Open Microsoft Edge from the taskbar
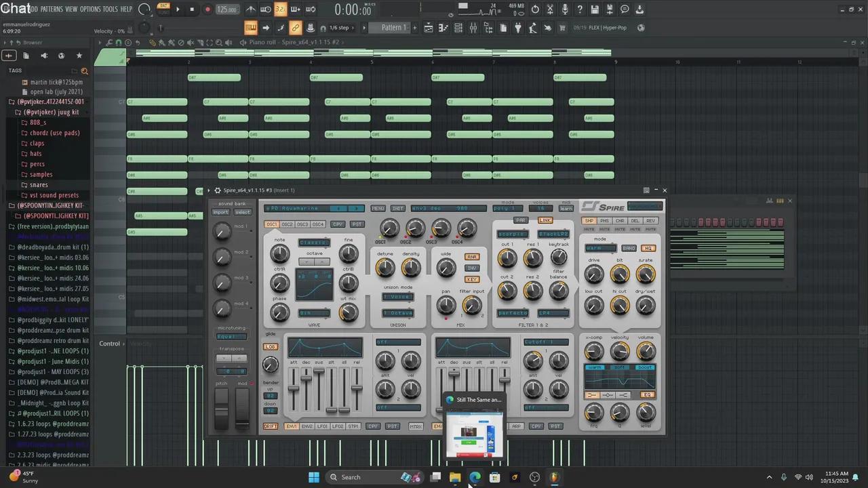868x488 pixels. (x=475, y=477)
